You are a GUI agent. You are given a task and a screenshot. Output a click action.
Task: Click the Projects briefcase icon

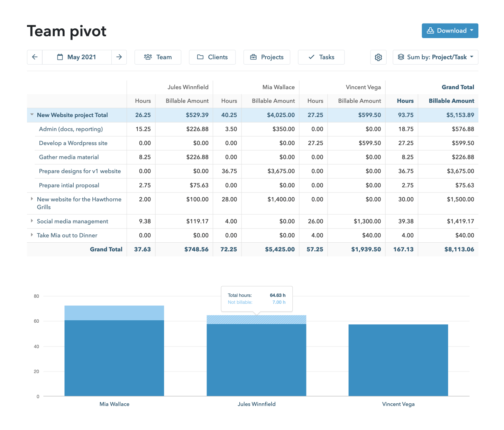pos(254,57)
